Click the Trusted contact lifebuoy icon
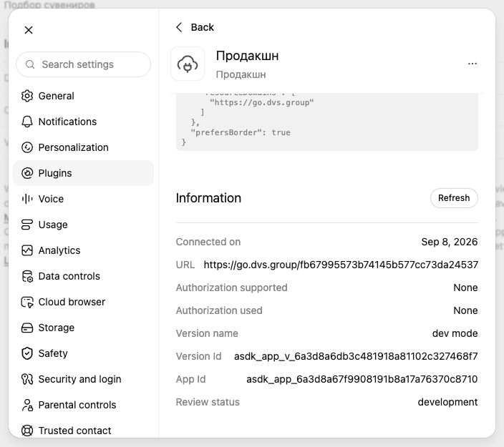The image size is (504, 447). 27,431
